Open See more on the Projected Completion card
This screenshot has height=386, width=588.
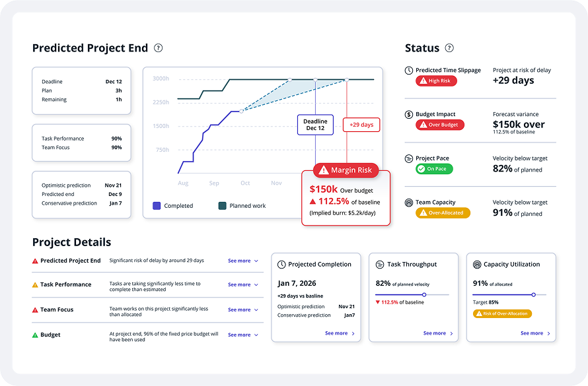(336, 333)
